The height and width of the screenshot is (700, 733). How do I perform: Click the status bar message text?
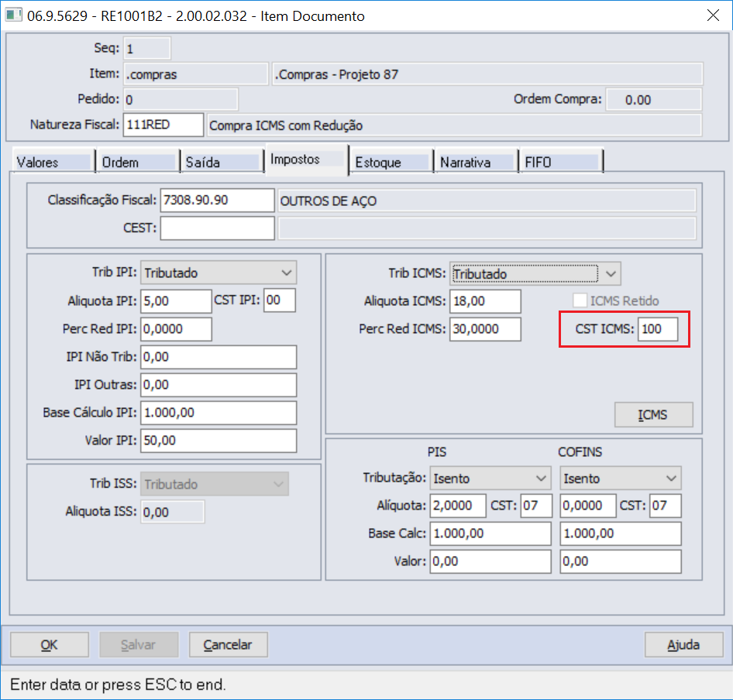pyautogui.click(x=118, y=685)
